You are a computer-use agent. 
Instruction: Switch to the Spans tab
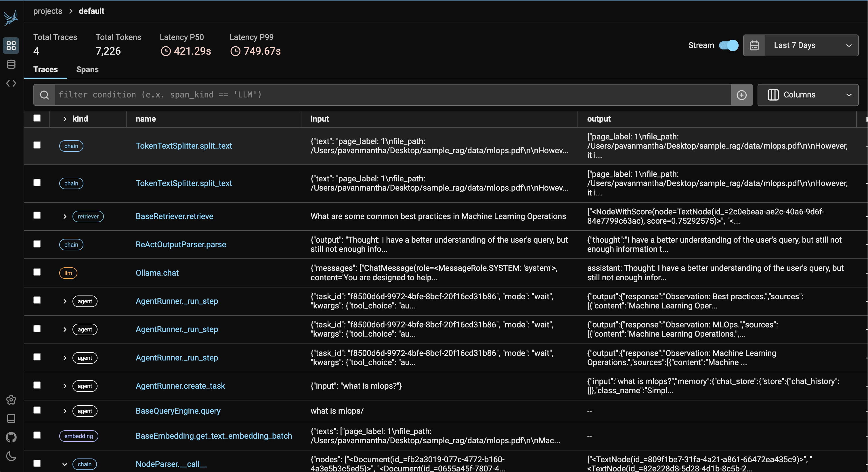tap(87, 69)
